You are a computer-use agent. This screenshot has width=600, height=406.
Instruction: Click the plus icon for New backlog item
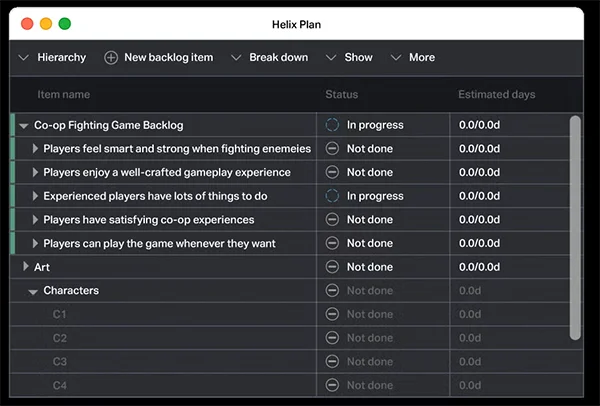pyautogui.click(x=111, y=58)
